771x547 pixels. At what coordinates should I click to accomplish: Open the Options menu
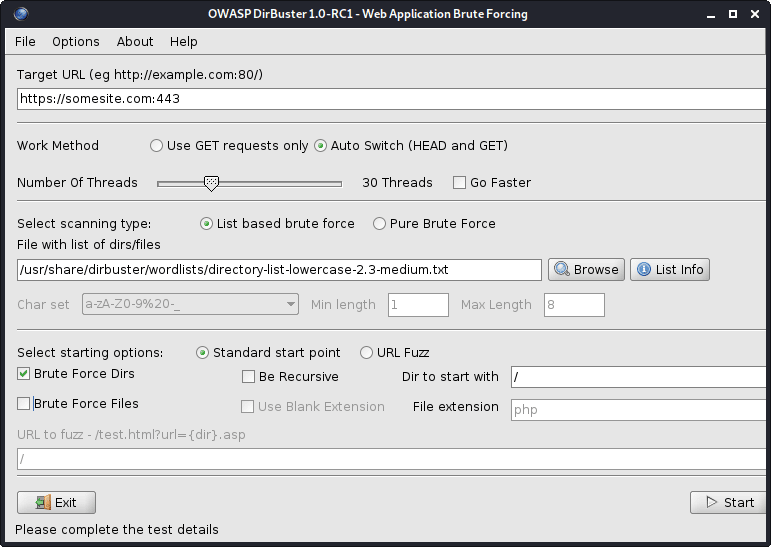coord(76,42)
